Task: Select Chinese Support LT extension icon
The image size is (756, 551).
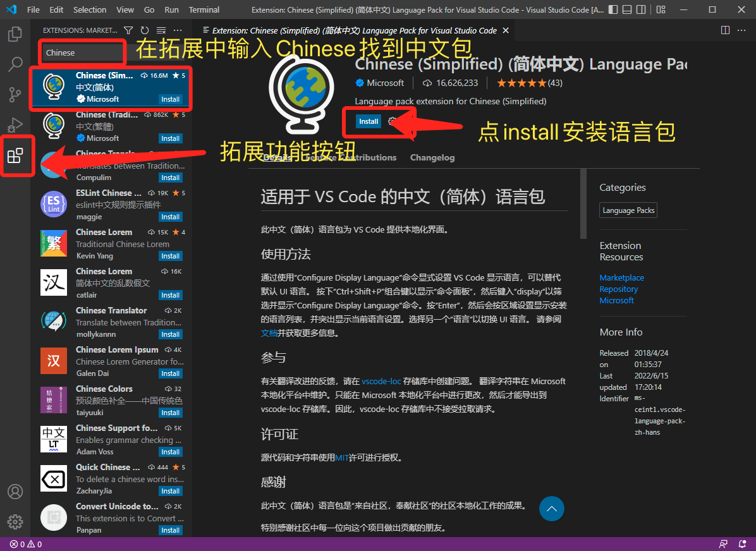Action: (54, 439)
